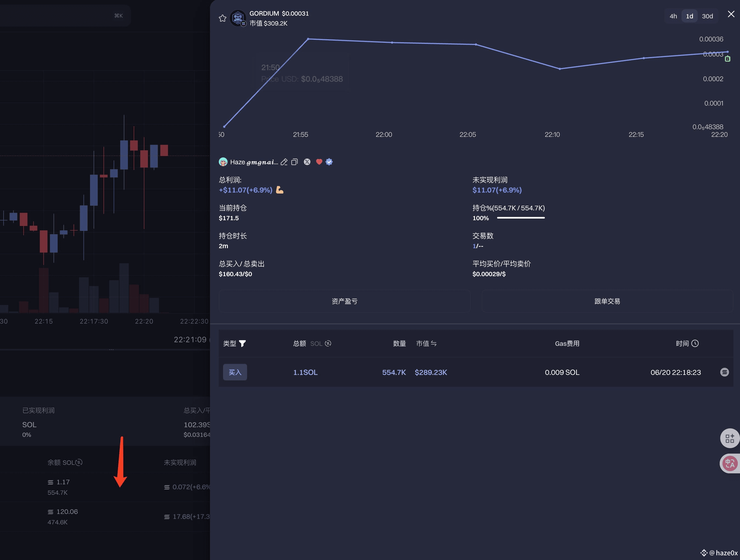Open transaction explorer icon for 22:18:23 trade
740x560 pixels.
724,372
